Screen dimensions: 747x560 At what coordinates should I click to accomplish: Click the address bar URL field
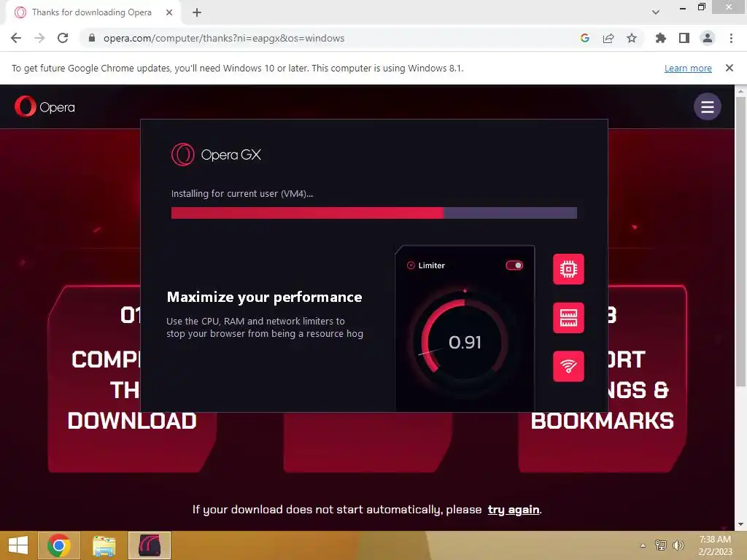pos(329,38)
